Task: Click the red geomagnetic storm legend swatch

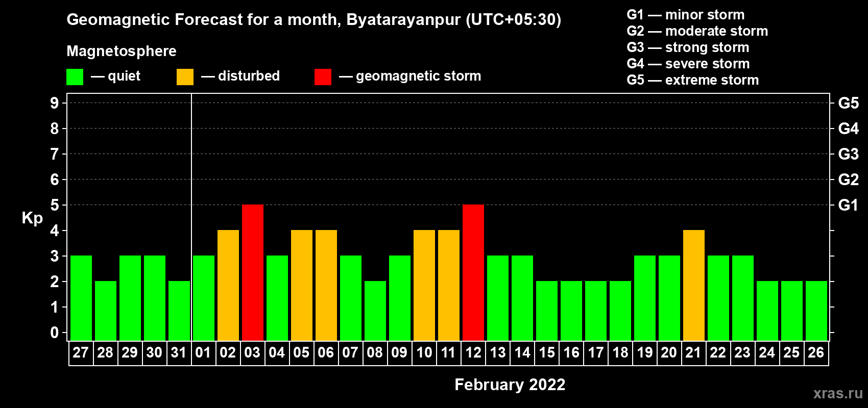Action: pos(323,77)
